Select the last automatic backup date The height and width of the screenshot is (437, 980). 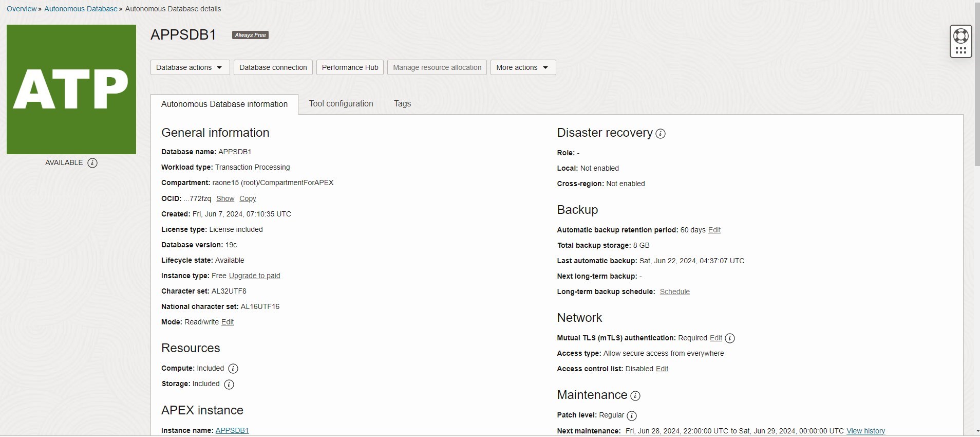[x=691, y=261]
